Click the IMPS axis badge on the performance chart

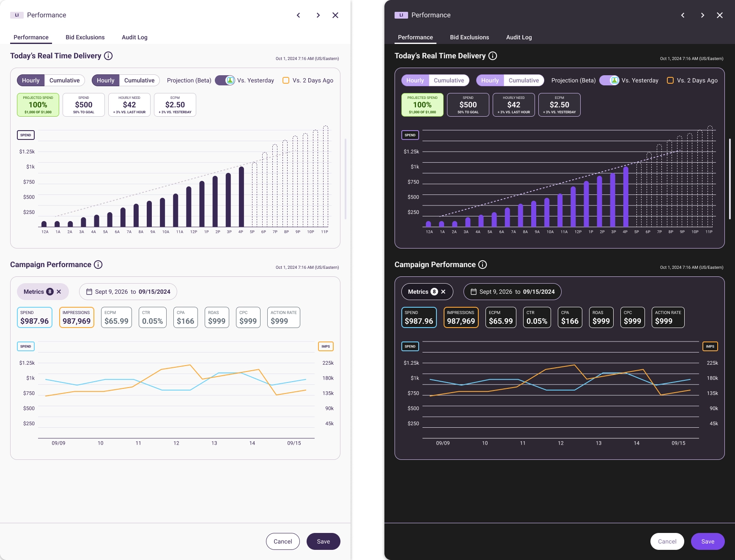pyautogui.click(x=326, y=346)
